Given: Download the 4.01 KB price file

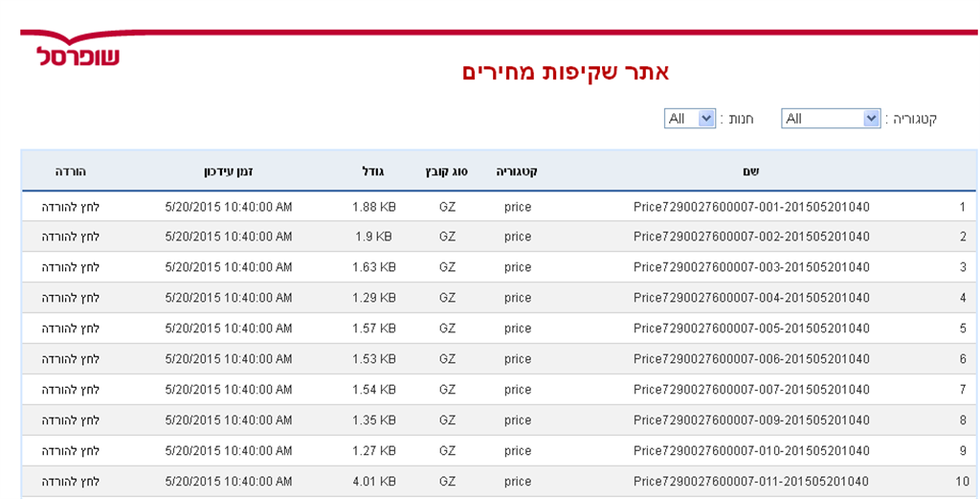Looking at the screenshot, I should [71, 482].
